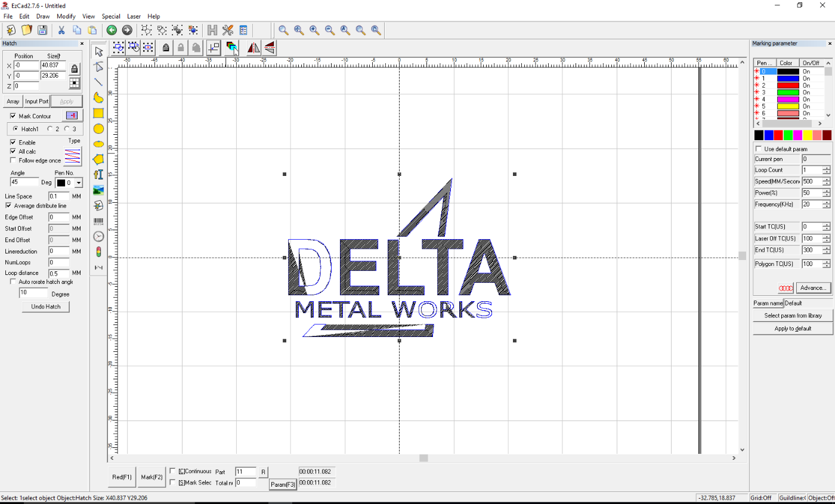Click the End TC(US) spinner arrows
Viewport: 835px width, 504px height.
(826, 250)
